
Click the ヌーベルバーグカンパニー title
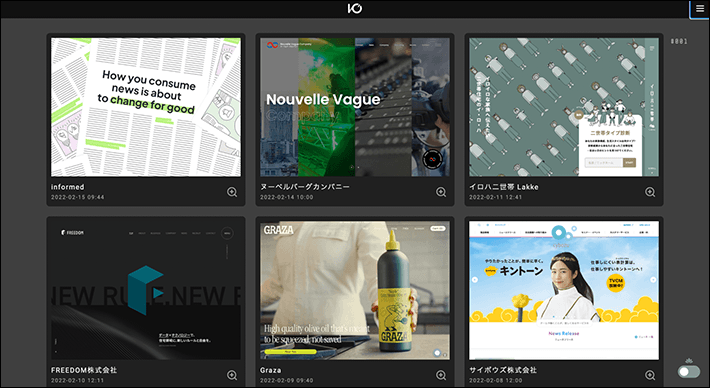click(305, 187)
